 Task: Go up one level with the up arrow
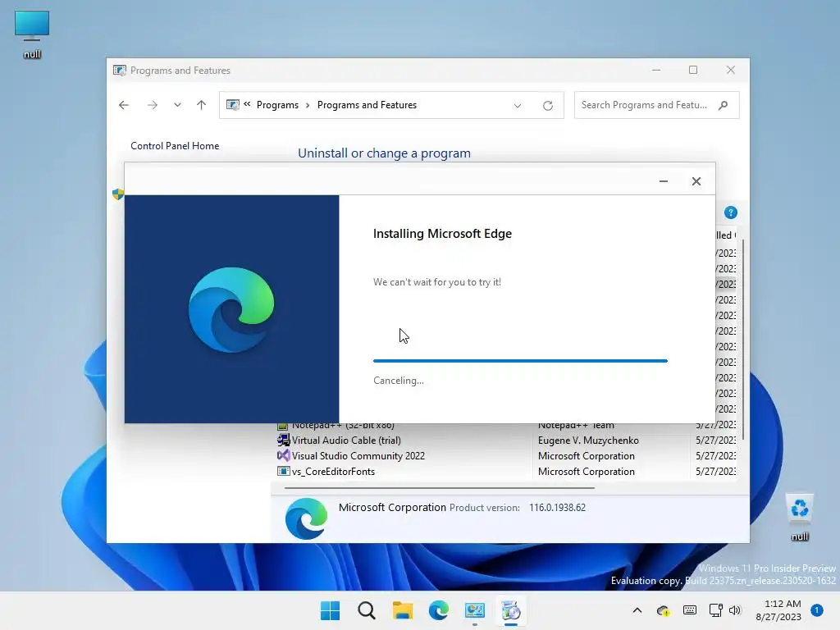click(202, 105)
